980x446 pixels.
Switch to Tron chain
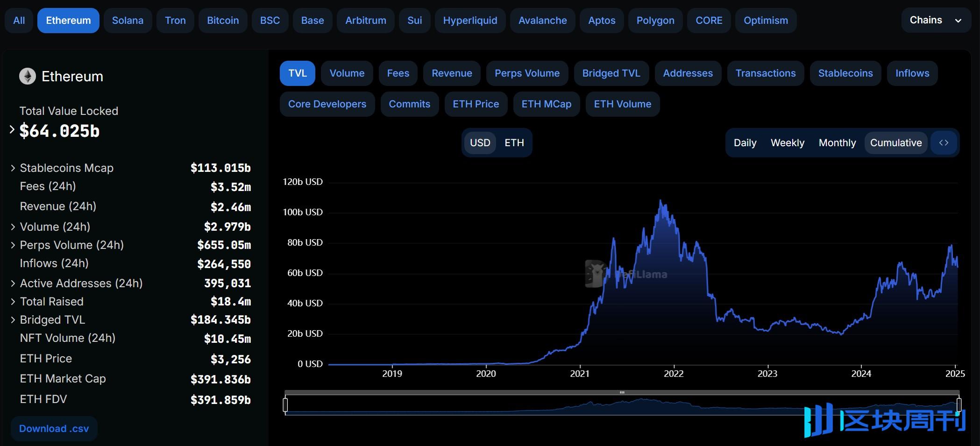[175, 21]
